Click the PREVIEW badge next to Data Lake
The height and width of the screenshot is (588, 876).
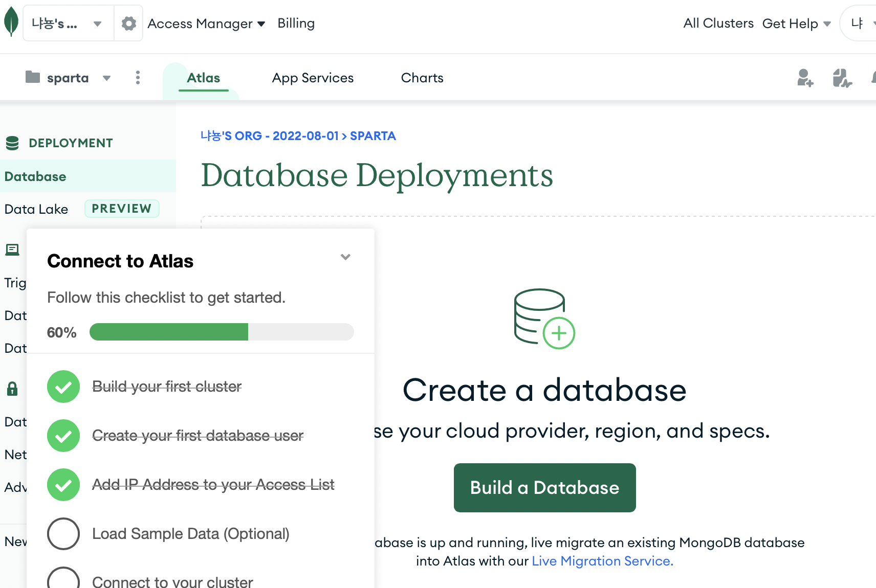(x=122, y=209)
